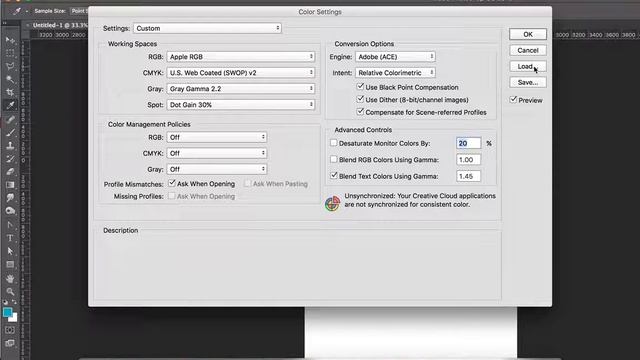This screenshot has width=640, height=360.
Task: Switch to Untitled-1 document tab
Action: click(x=60, y=25)
